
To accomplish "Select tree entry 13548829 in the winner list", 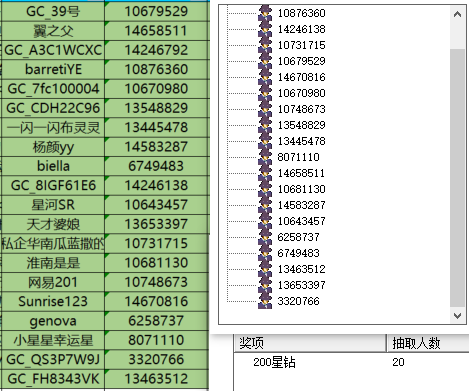I will pyautogui.click(x=302, y=125).
